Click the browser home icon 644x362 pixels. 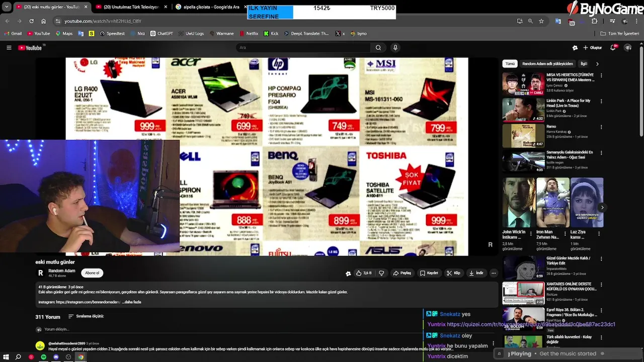(x=43, y=21)
